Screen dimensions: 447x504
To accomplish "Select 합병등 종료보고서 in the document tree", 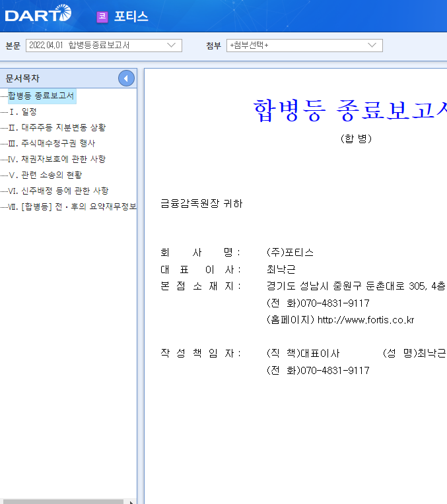I will pyautogui.click(x=42, y=96).
